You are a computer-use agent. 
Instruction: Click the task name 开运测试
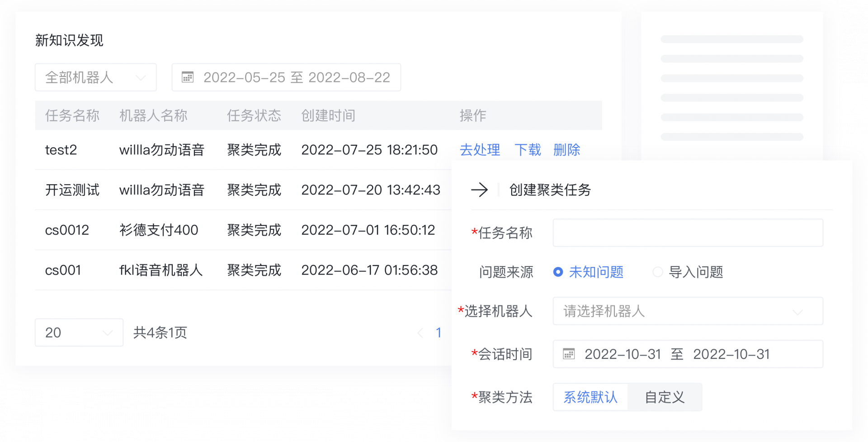click(72, 190)
